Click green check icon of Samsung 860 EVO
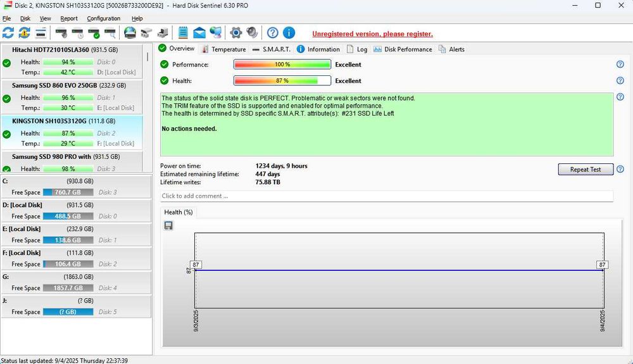The height and width of the screenshot is (364, 633). [x=6, y=99]
